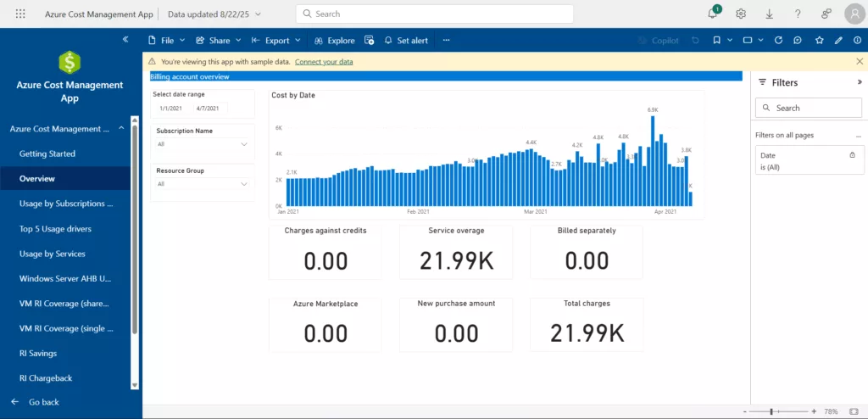Click the info circle icon in toolbar
This screenshot has width=868, height=419.
[858, 40]
